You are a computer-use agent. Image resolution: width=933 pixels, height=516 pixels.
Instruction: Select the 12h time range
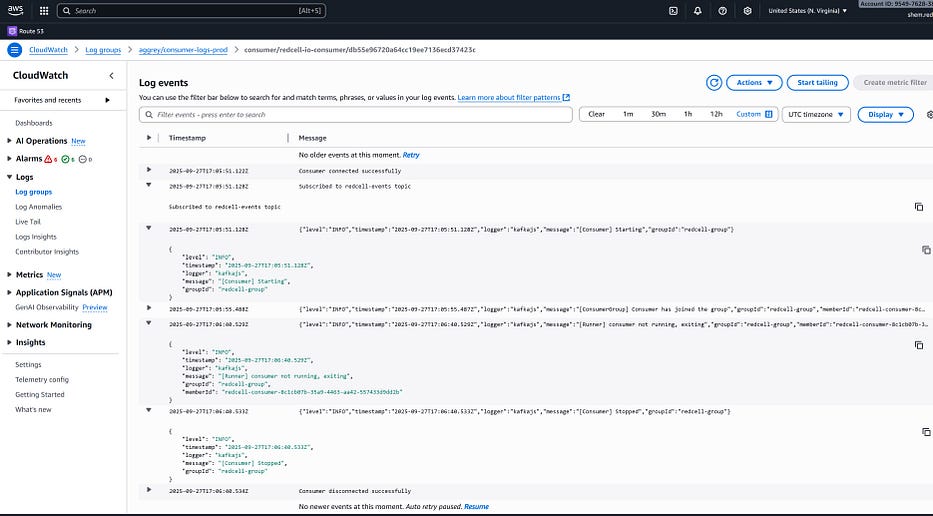coord(716,114)
